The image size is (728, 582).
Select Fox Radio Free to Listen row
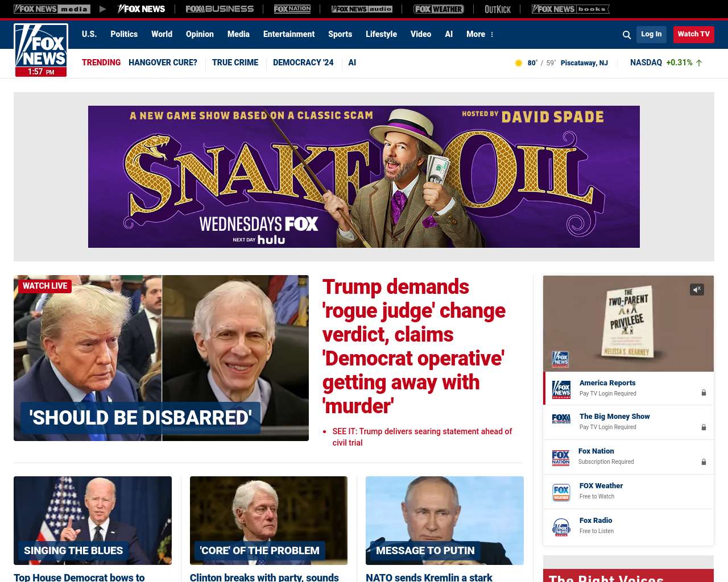point(628,526)
